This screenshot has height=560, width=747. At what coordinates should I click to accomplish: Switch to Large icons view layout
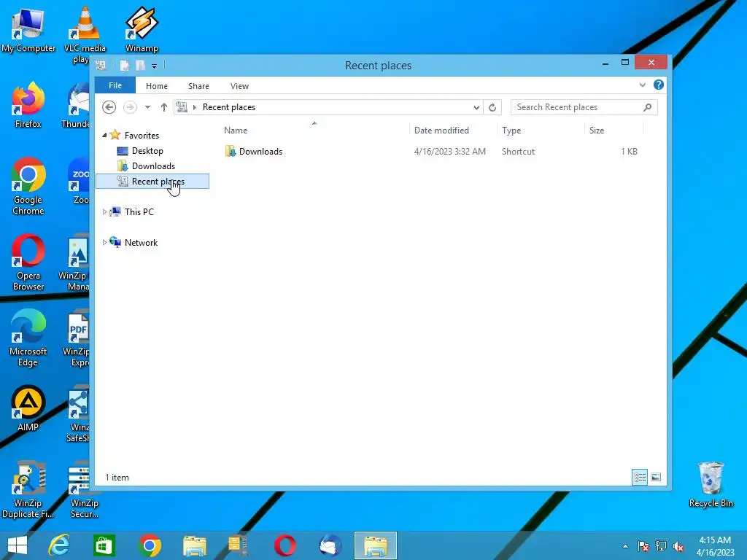point(656,477)
